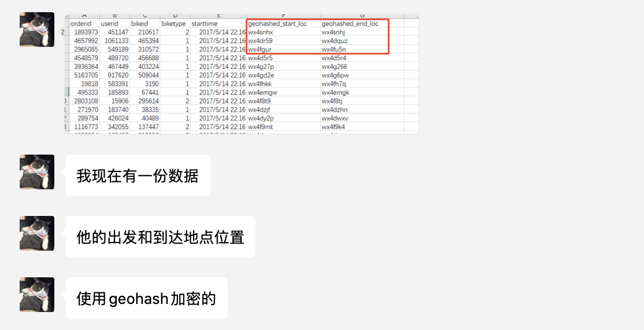
Task: Click cell with orderid 1893973
Action: 84,32
